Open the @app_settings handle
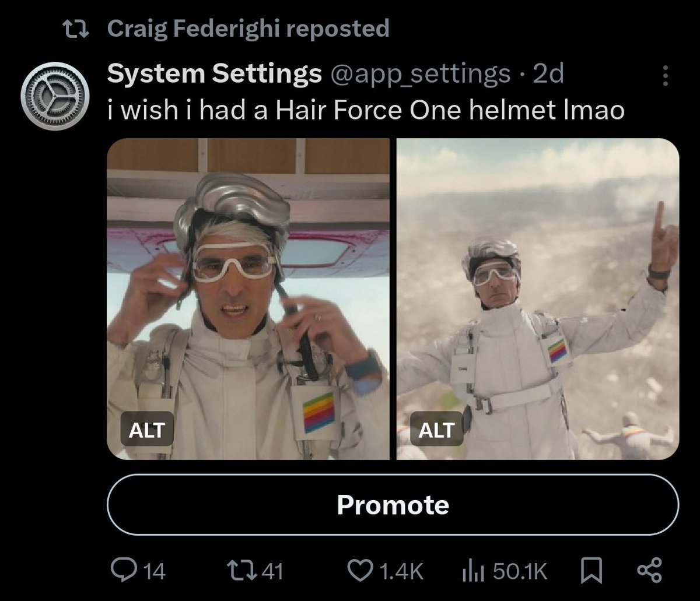This screenshot has height=601, width=700. click(x=421, y=74)
